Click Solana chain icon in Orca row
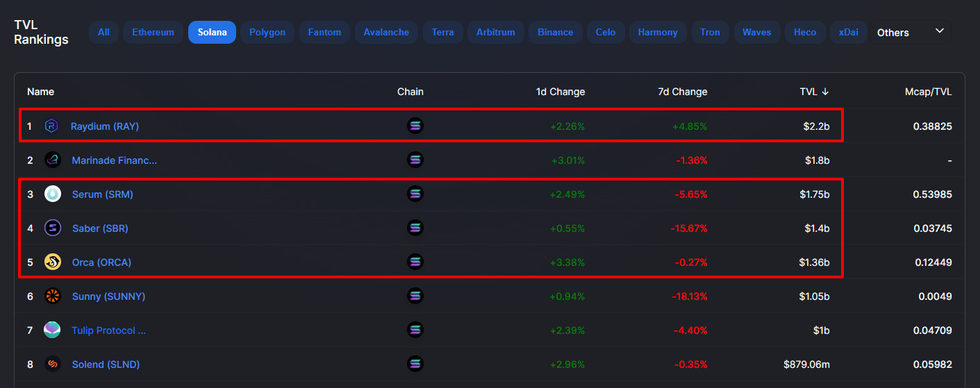 [415, 262]
